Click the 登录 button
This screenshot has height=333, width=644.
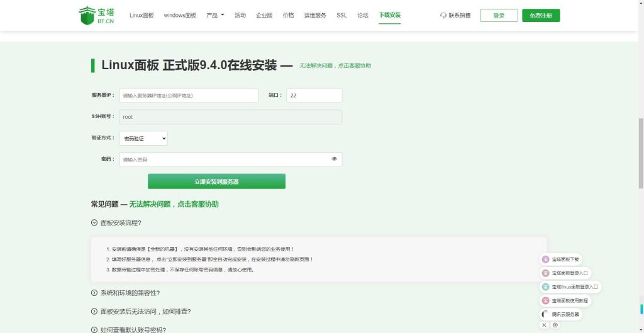[x=499, y=16]
